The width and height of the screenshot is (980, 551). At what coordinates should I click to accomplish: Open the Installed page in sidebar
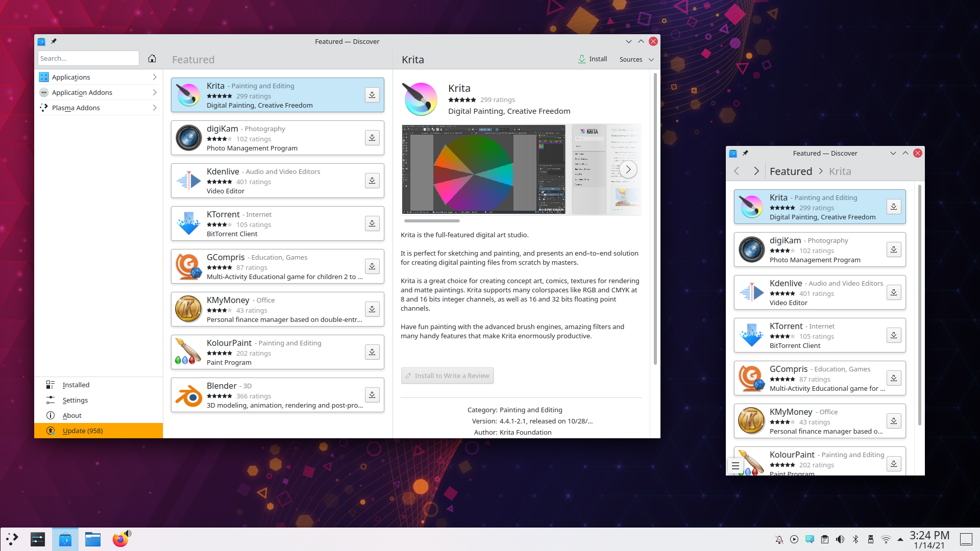click(x=99, y=385)
